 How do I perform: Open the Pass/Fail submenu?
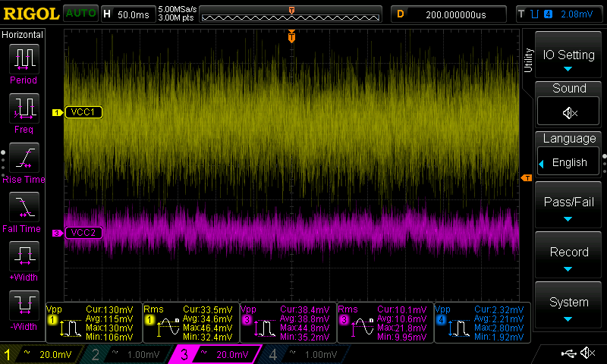(568, 205)
